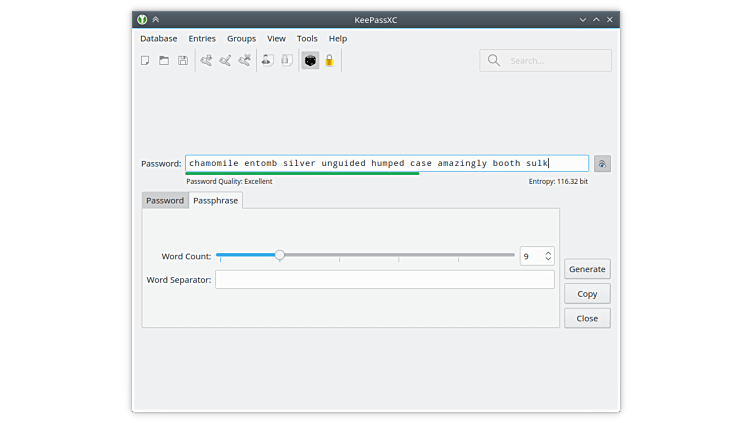Click the Add New Entry key icon
Viewport: 752px width, 423px height.
click(206, 61)
